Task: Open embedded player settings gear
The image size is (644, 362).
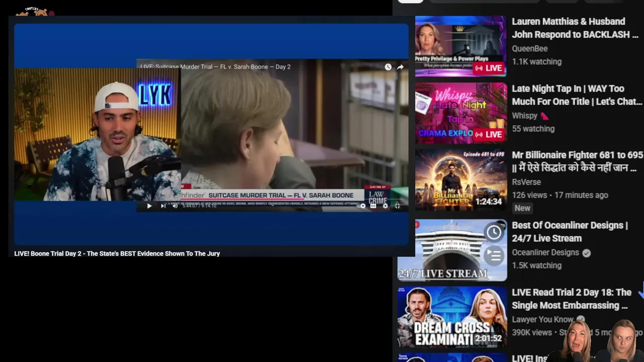Action: 385,206
